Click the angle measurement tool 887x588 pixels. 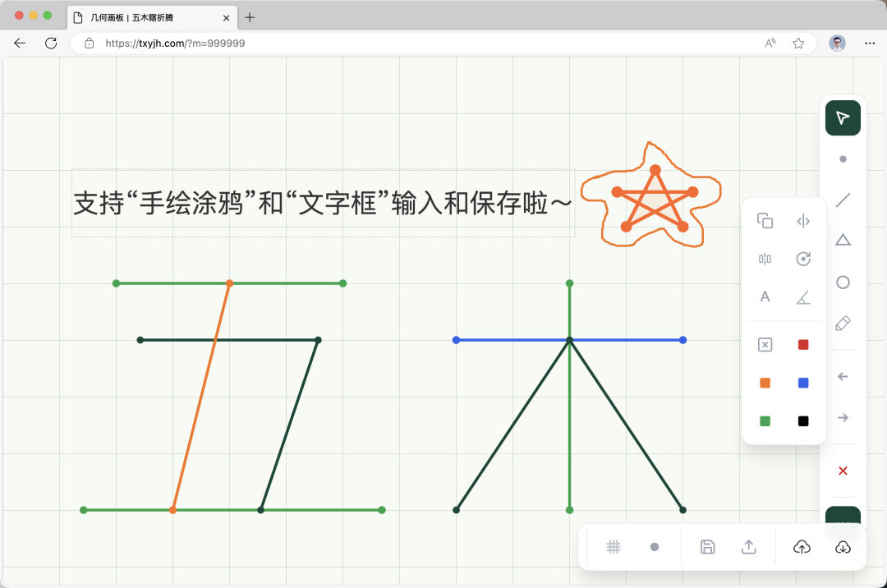tap(803, 296)
